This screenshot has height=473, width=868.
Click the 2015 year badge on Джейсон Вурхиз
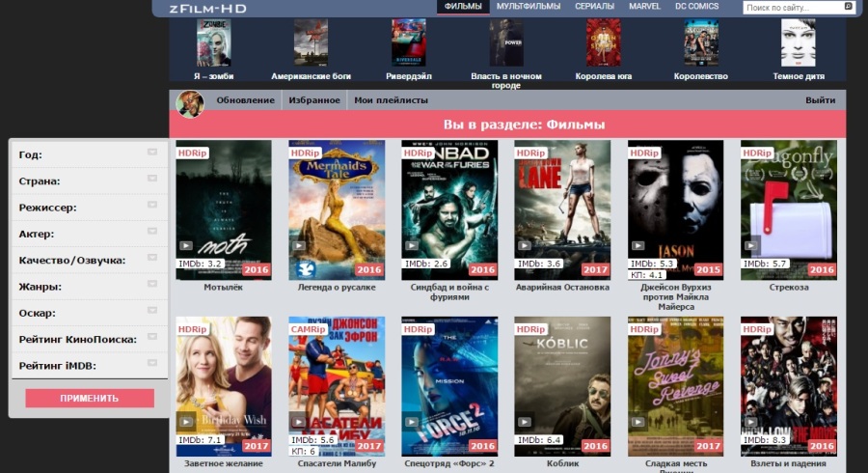coord(708,269)
